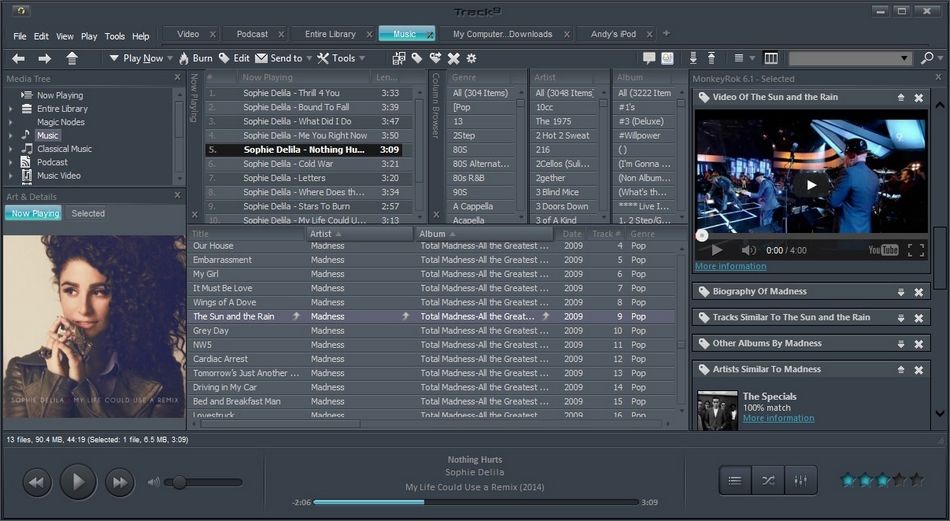Open the View menu
The image size is (950, 521).
coord(65,36)
